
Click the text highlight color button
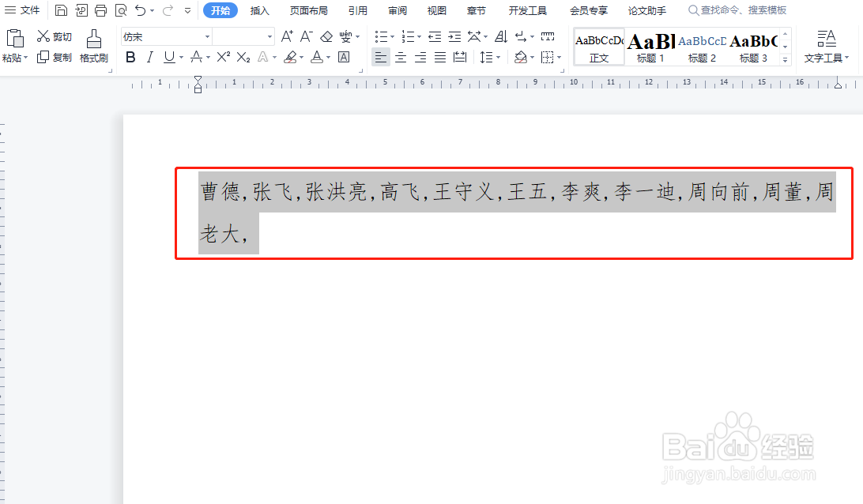291,57
